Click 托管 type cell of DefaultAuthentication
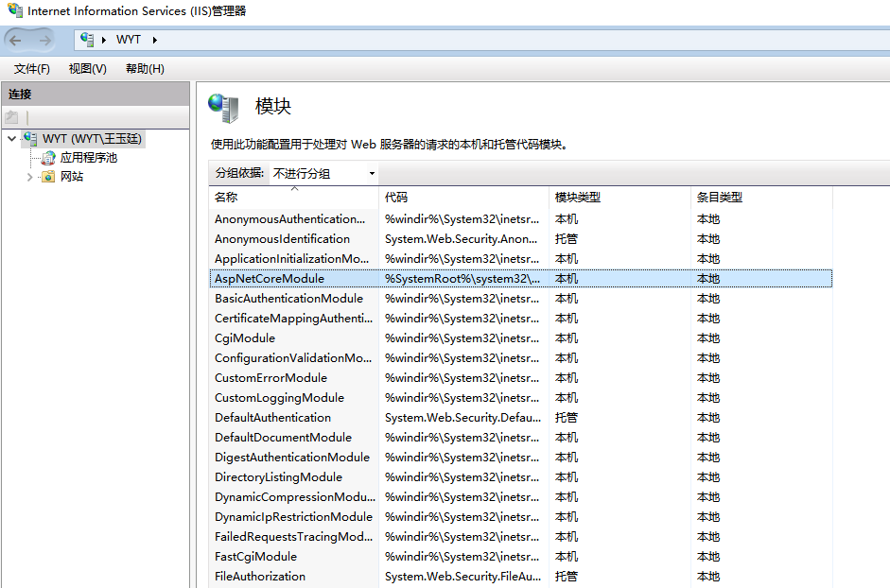This screenshot has width=890, height=588. click(566, 418)
